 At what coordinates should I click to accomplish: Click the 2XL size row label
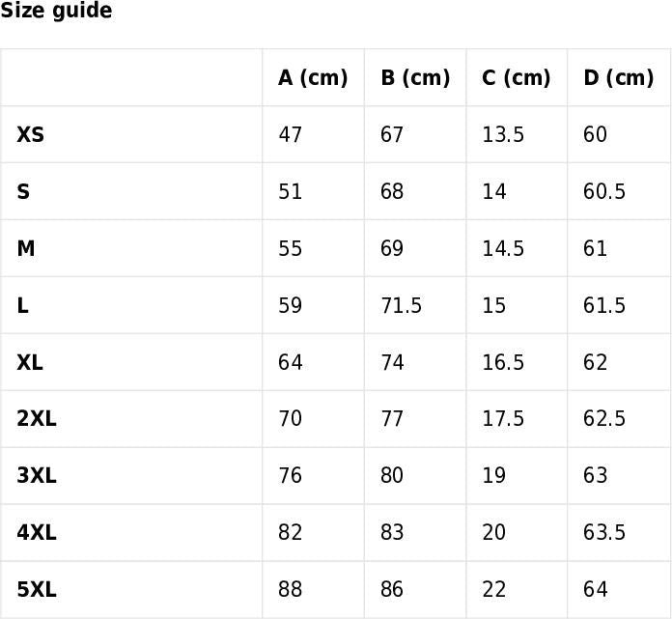37,419
